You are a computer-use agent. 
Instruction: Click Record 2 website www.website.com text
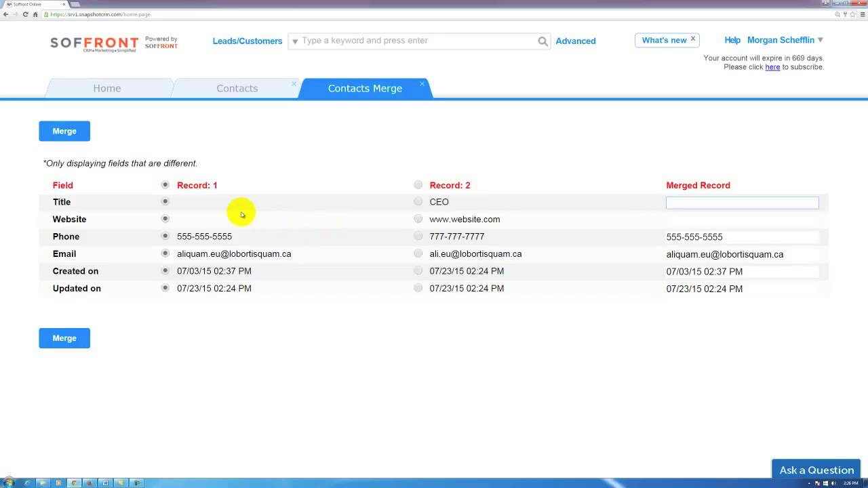click(x=465, y=219)
